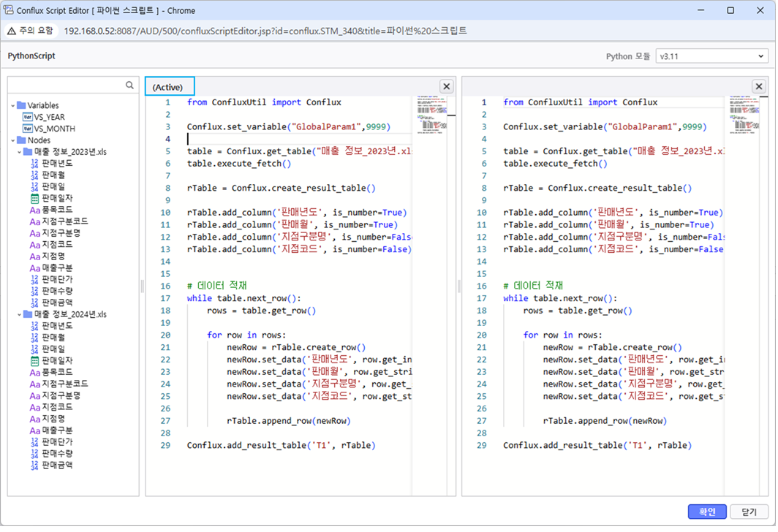Open the Python 모듈 version dropdown
Screen dimensions: 778x532
pyautogui.click(x=711, y=56)
